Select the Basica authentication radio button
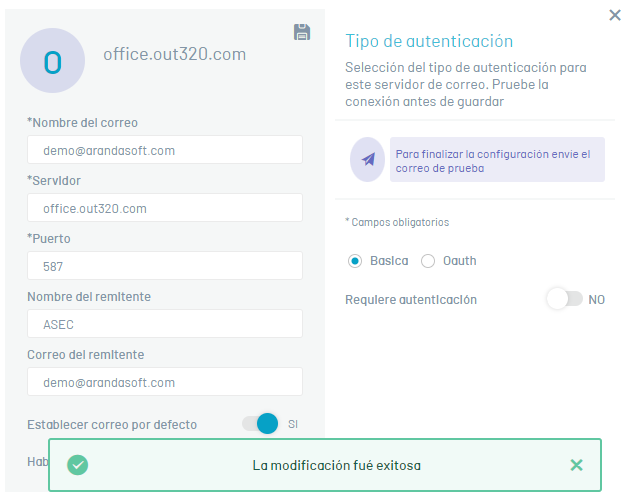The width and height of the screenshot is (634, 496). [355, 261]
